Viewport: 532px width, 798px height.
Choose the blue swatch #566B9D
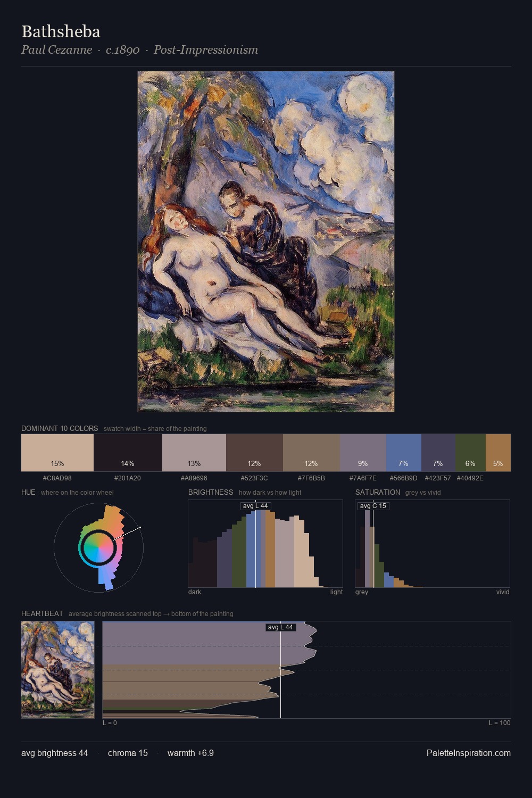click(x=403, y=453)
